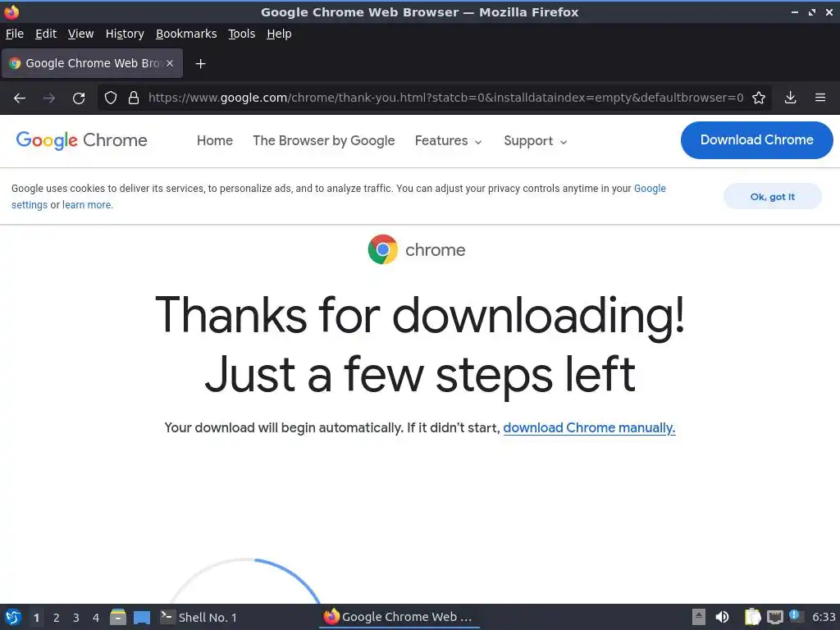Open the volume control in tray
The image size is (840, 630).
[722, 617]
